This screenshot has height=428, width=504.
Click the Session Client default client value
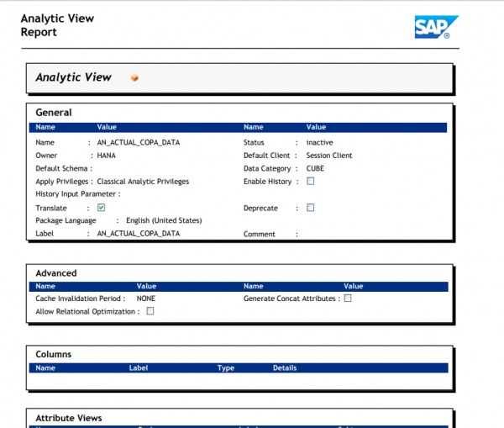pos(329,156)
